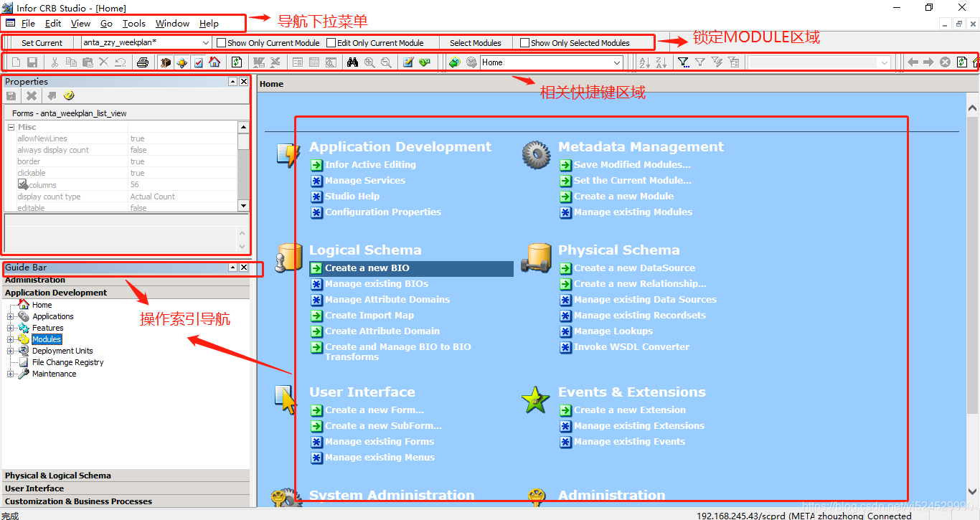
Task: Click the Sort ascending A-Z icon
Action: coord(644,62)
